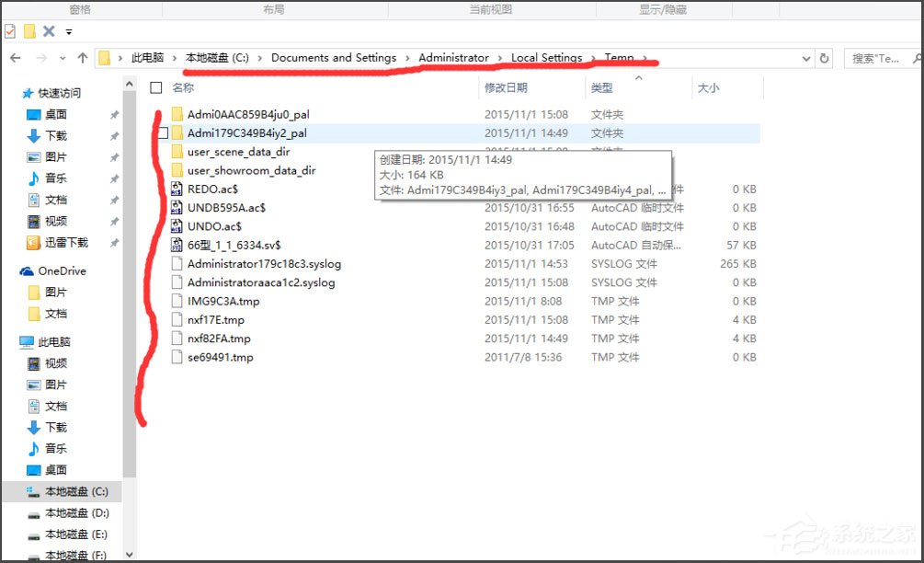Open the quick access toolbar customize dropdown

click(68, 30)
